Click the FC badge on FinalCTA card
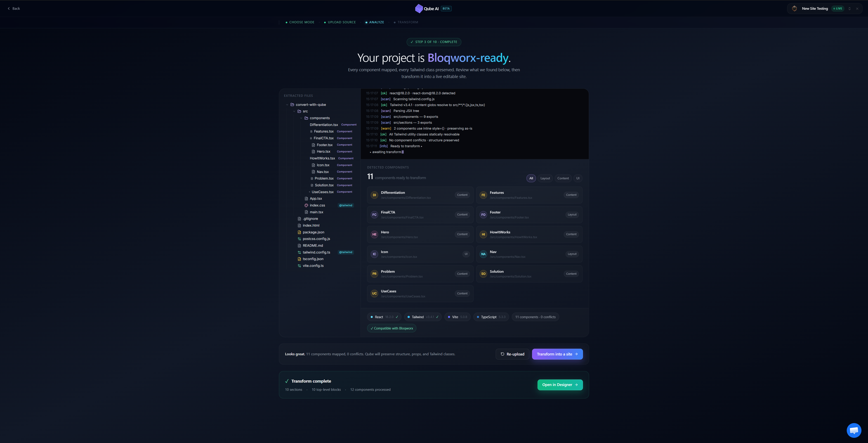This screenshot has height=443, width=868. pyautogui.click(x=374, y=215)
